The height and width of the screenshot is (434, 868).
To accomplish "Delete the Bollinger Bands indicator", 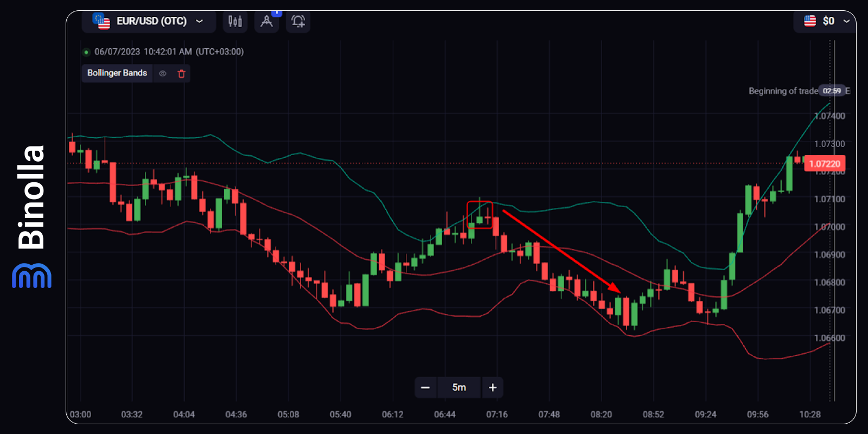I will click(181, 73).
